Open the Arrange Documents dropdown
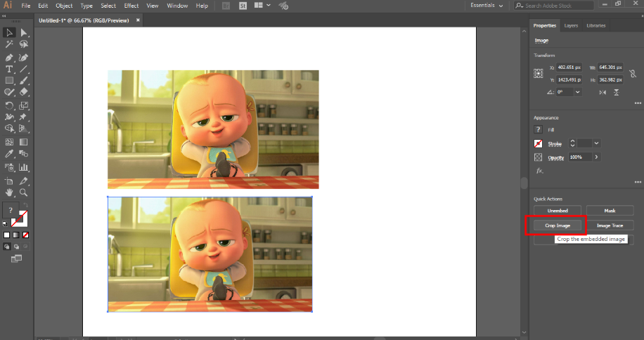Viewport: 644px width, 340px height. pyautogui.click(x=262, y=6)
